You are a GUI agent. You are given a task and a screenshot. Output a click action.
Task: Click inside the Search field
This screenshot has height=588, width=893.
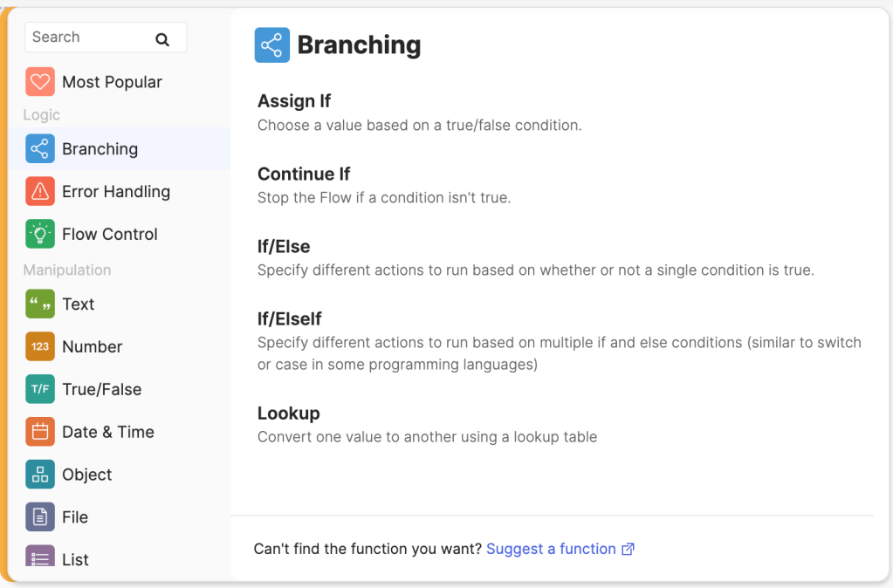coord(87,37)
